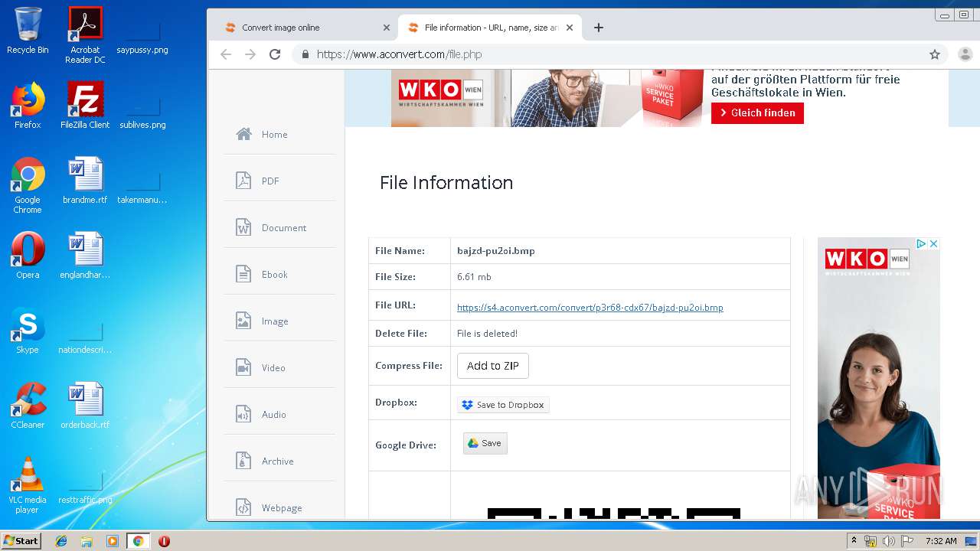Select the englandhar... desktop document
This screenshot has height=551, width=980.
coord(85,256)
